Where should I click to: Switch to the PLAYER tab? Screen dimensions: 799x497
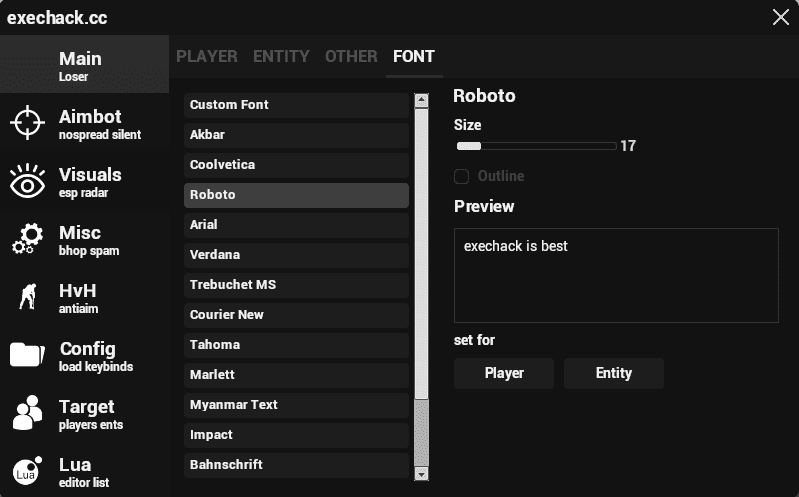tap(207, 57)
